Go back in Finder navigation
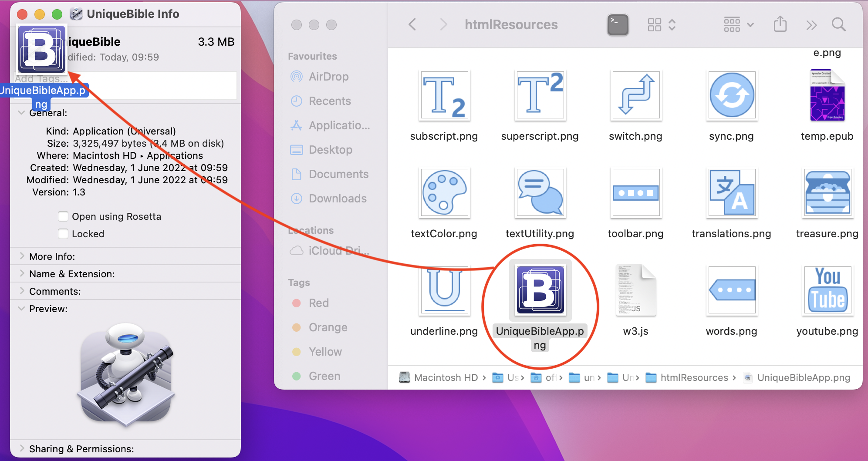The image size is (868, 461). (412, 24)
